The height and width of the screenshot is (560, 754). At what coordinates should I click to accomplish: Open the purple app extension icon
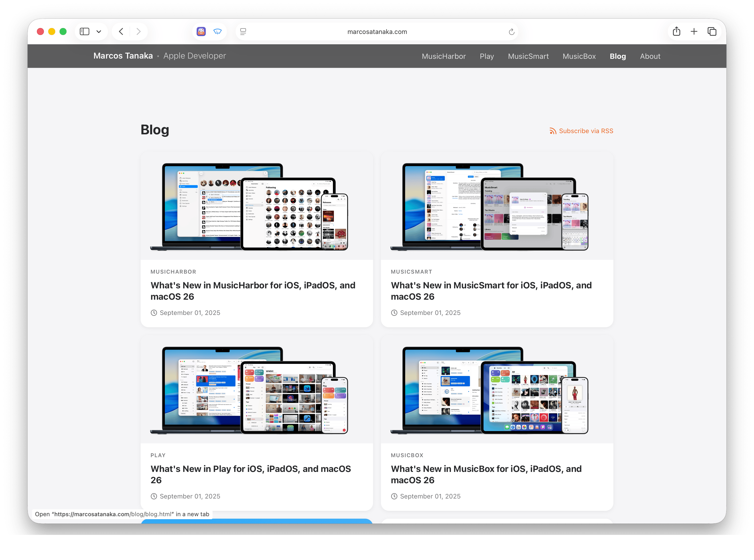(x=201, y=31)
